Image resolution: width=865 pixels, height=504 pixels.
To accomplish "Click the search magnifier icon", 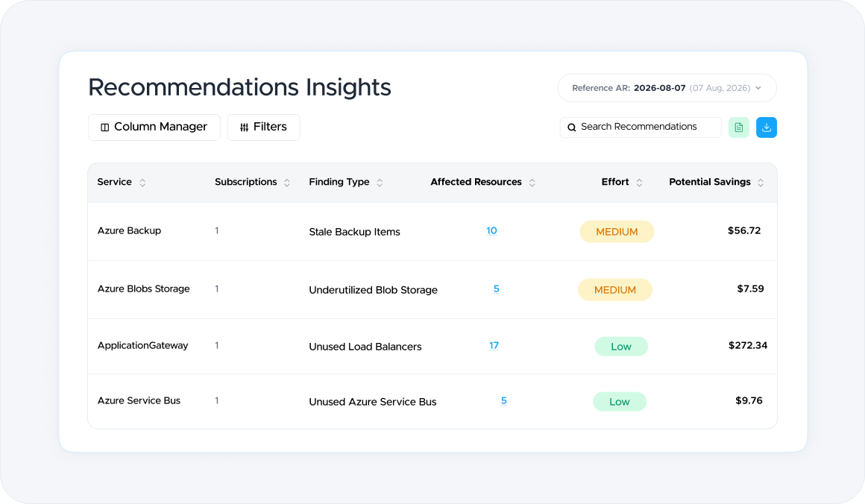I will tap(571, 127).
